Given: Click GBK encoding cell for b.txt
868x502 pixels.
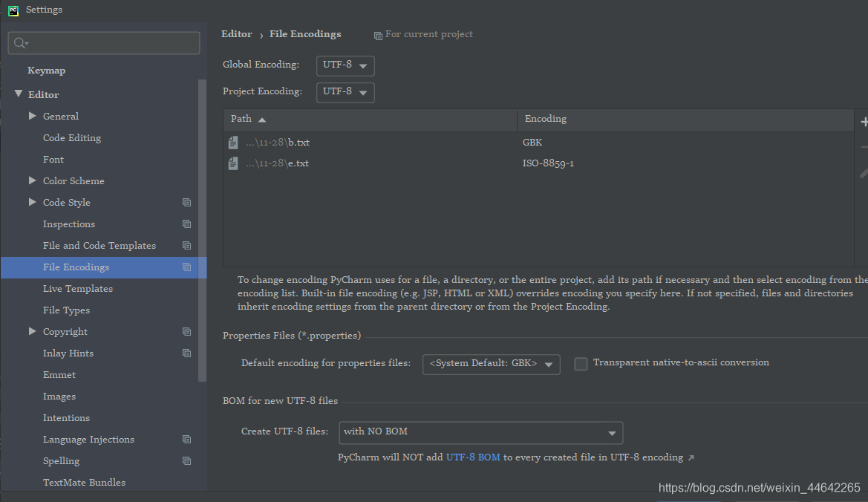Looking at the screenshot, I should [532, 143].
